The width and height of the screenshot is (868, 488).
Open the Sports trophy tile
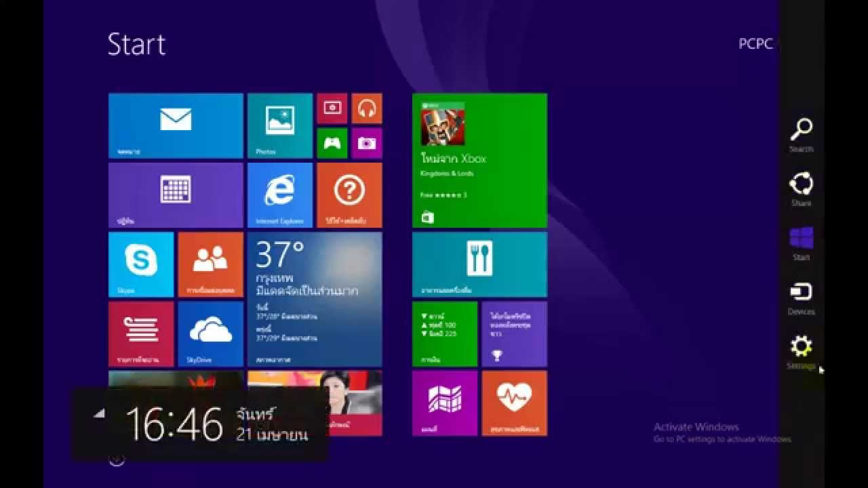(515, 334)
